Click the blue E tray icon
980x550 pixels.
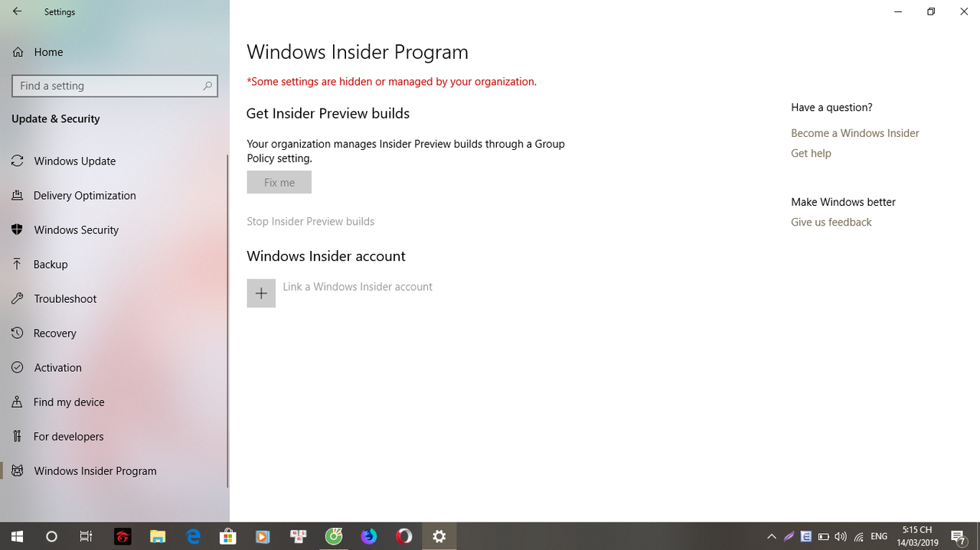click(806, 536)
